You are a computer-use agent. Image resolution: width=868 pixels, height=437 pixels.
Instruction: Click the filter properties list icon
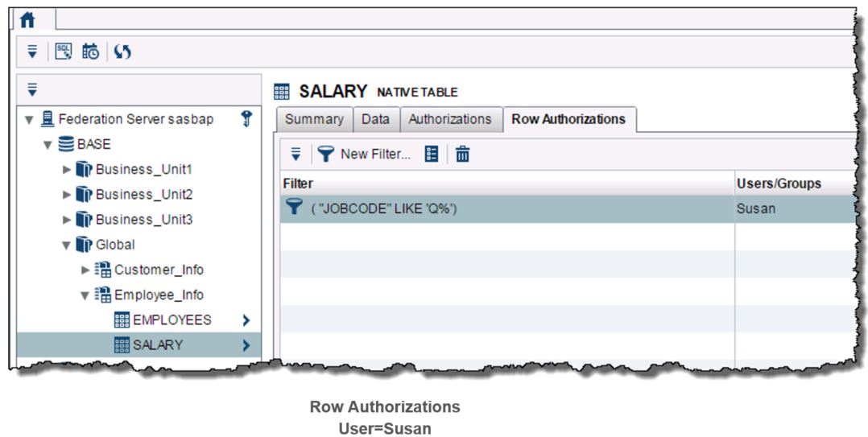point(432,154)
